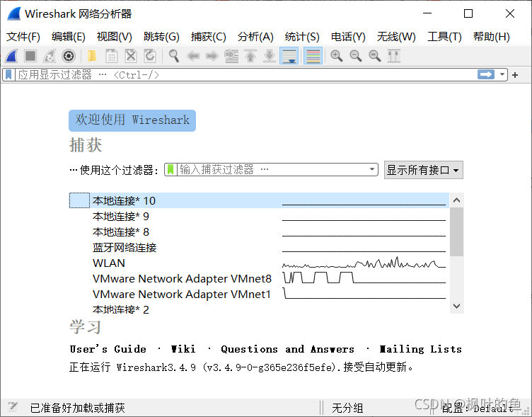Image resolution: width=532 pixels, height=417 pixels.
Task: Jump to last packet icon
Action: (270, 56)
